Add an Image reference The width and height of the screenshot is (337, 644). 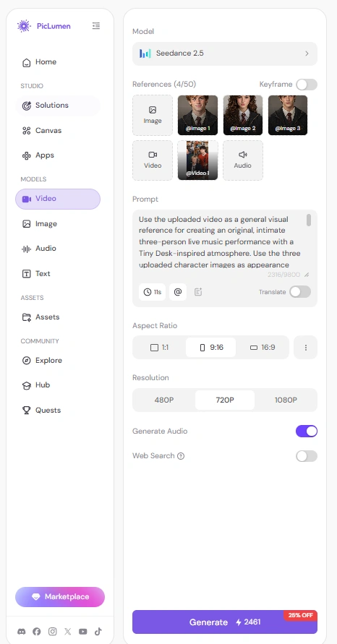click(x=153, y=116)
